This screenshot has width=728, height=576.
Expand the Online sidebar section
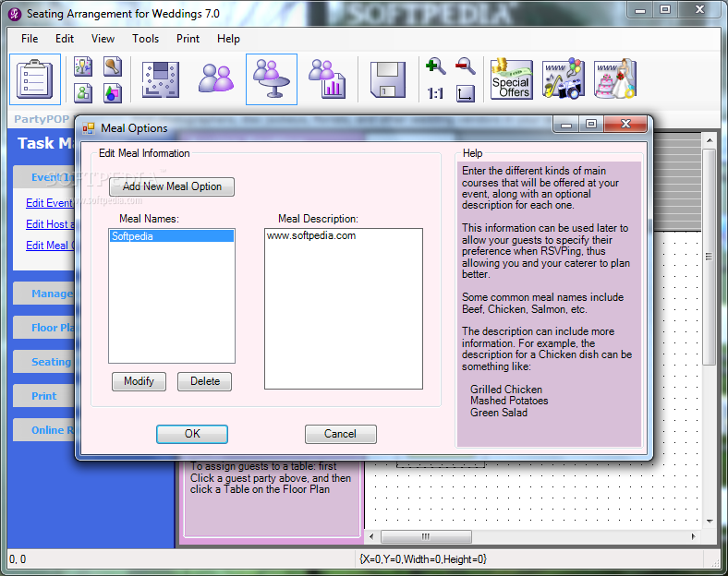point(44,430)
